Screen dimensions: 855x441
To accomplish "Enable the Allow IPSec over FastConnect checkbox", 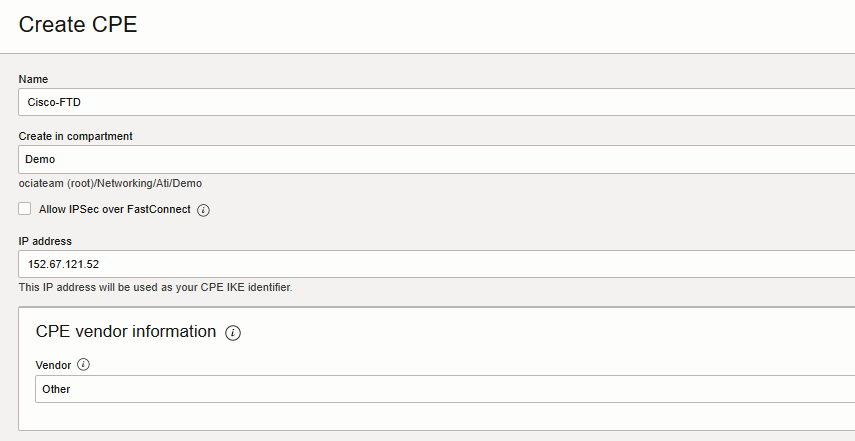I will [25, 209].
